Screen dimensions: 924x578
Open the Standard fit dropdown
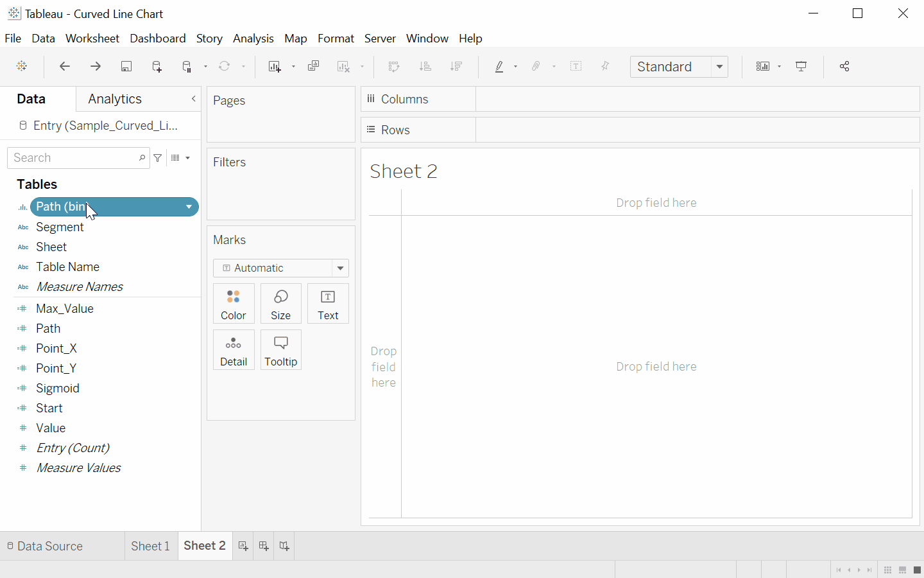pyautogui.click(x=720, y=66)
